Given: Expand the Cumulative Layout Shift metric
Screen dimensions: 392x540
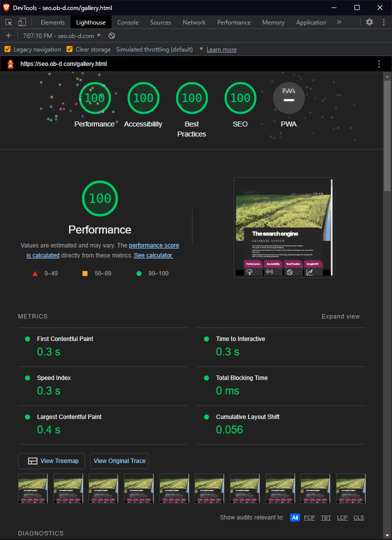Looking at the screenshot, I should click(x=281, y=425).
